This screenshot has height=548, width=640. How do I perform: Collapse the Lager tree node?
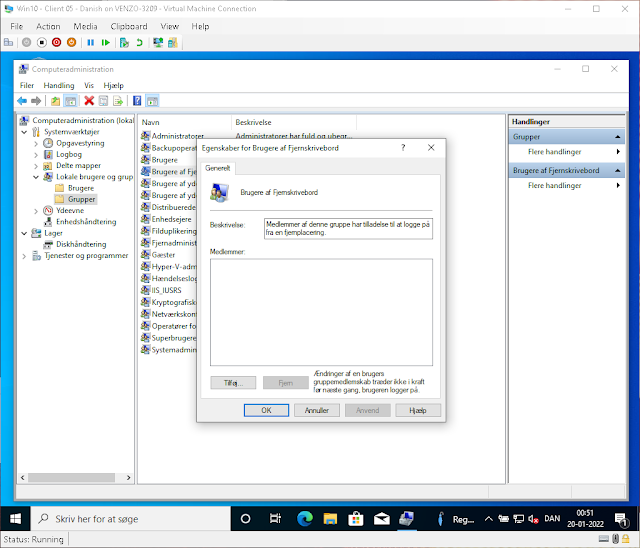tap(24, 233)
